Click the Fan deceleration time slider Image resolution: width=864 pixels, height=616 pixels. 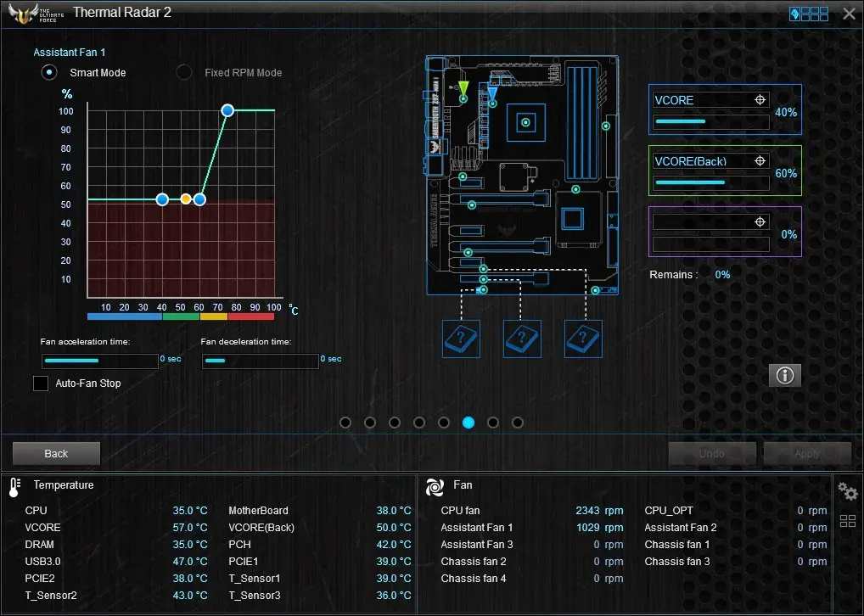[x=260, y=361]
